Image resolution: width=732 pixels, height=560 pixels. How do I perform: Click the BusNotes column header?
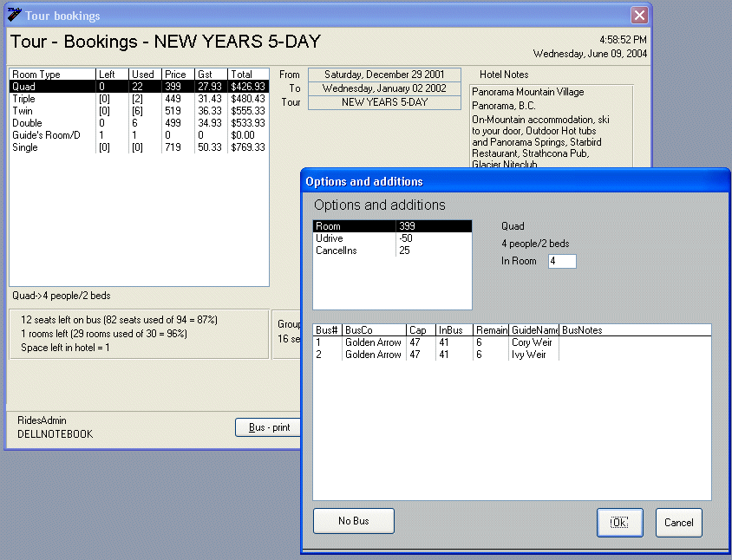tap(635, 330)
